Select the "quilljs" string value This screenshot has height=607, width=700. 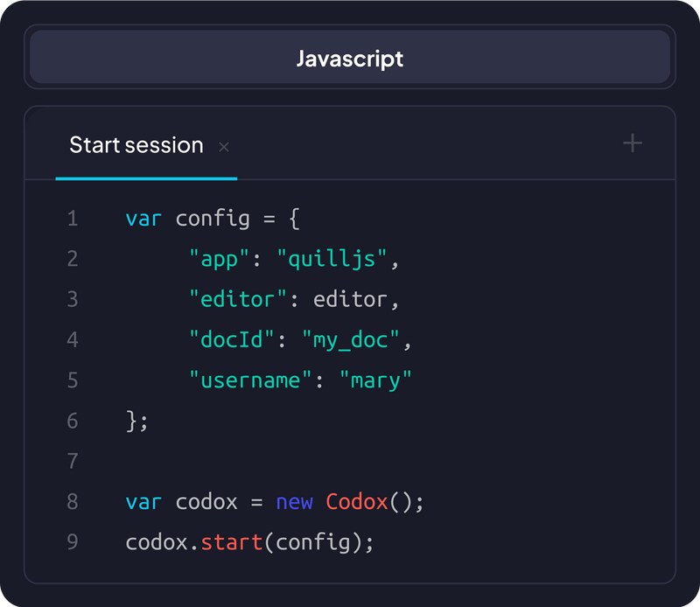click(332, 259)
